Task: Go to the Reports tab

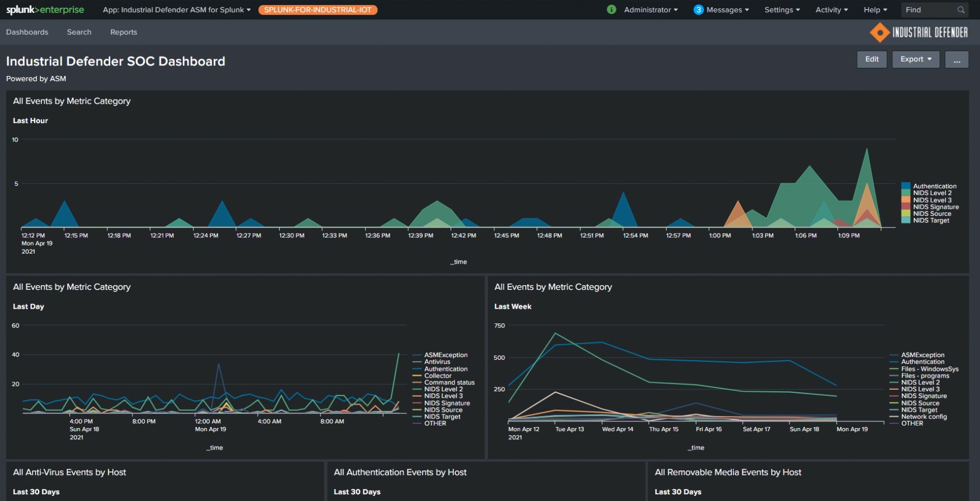Action: click(x=124, y=32)
